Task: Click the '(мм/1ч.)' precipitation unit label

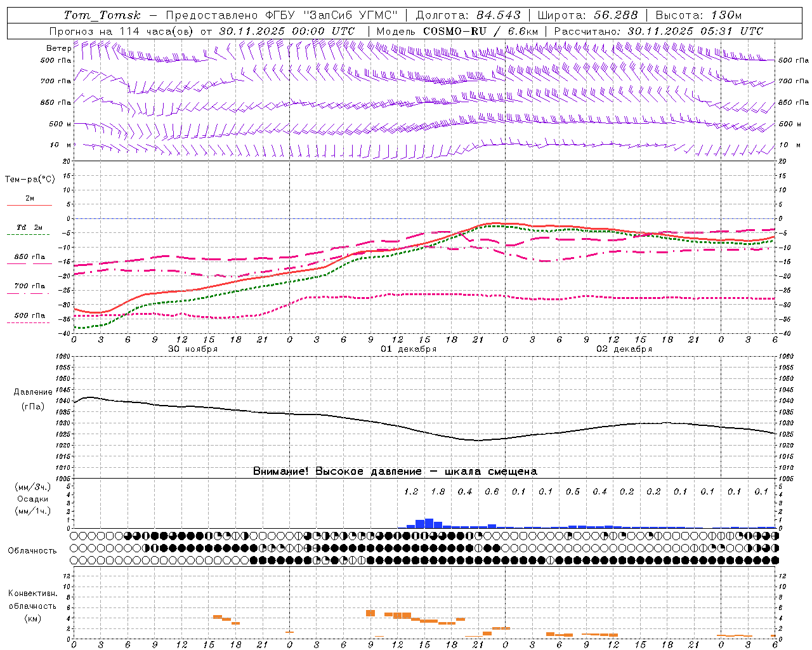Action: click(32, 511)
